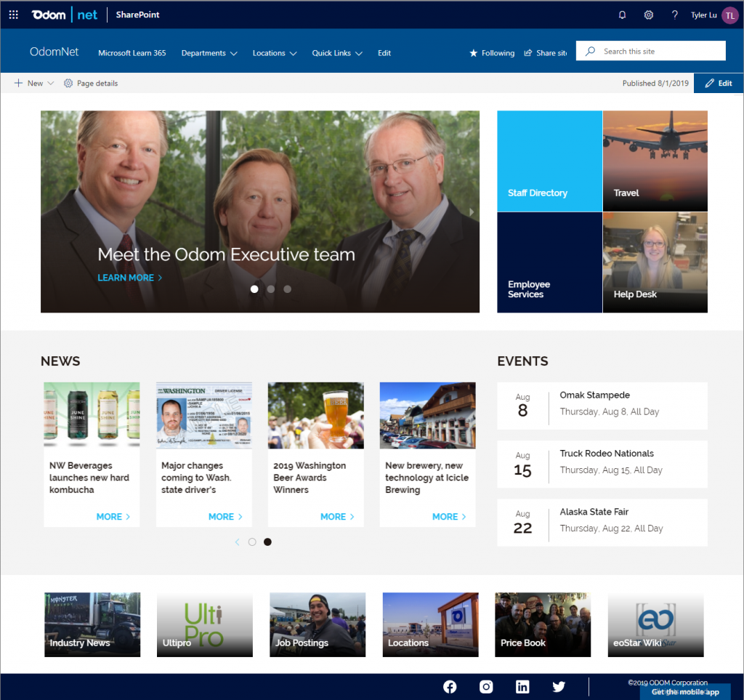Open the Facebook icon in the footer
The image size is (744, 700).
click(x=450, y=687)
